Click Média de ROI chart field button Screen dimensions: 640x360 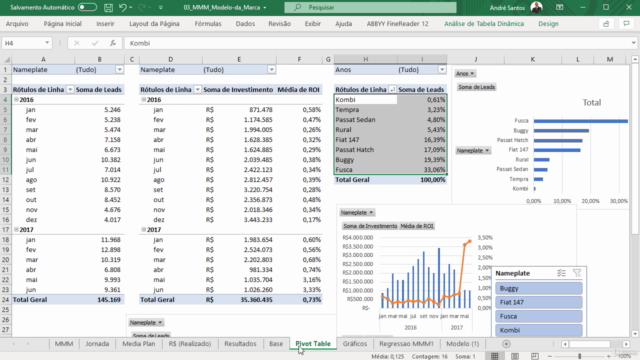[x=417, y=226]
